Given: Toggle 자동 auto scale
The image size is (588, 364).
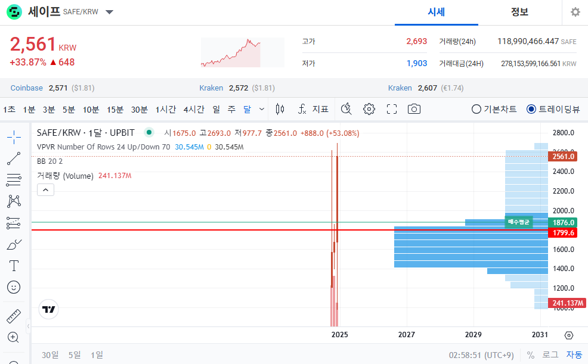Looking at the screenshot, I should [x=574, y=354].
